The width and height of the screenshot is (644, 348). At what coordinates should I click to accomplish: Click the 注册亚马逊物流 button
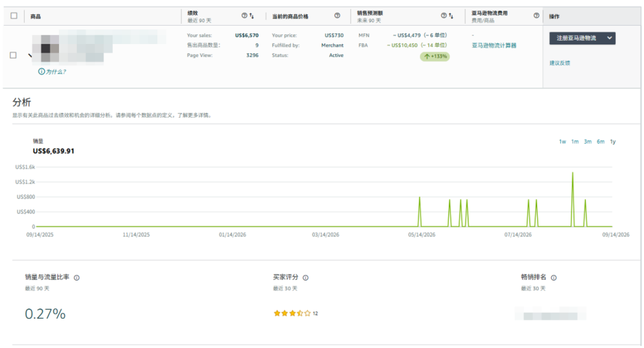pyautogui.click(x=576, y=38)
